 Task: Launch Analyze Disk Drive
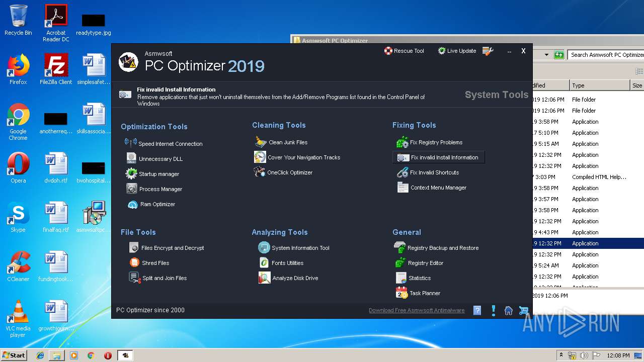(288, 278)
